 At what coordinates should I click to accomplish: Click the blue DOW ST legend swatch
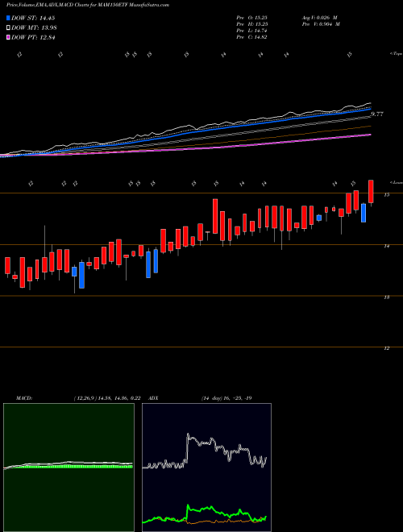(8, 18)
